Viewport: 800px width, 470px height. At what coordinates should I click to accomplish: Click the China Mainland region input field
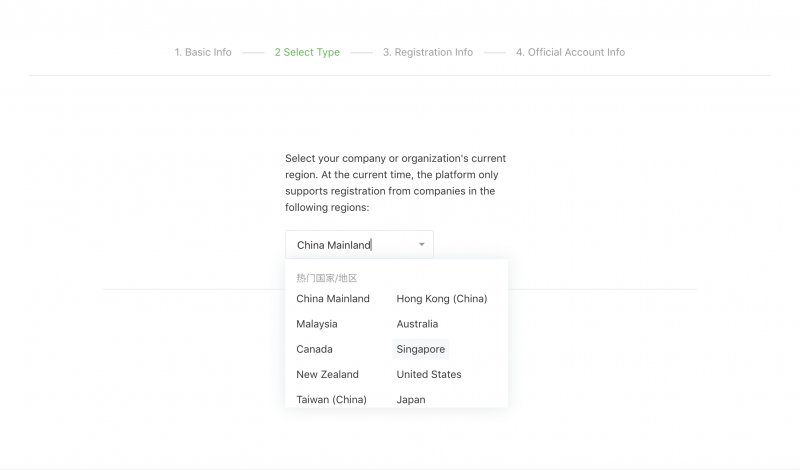(359, 244)
